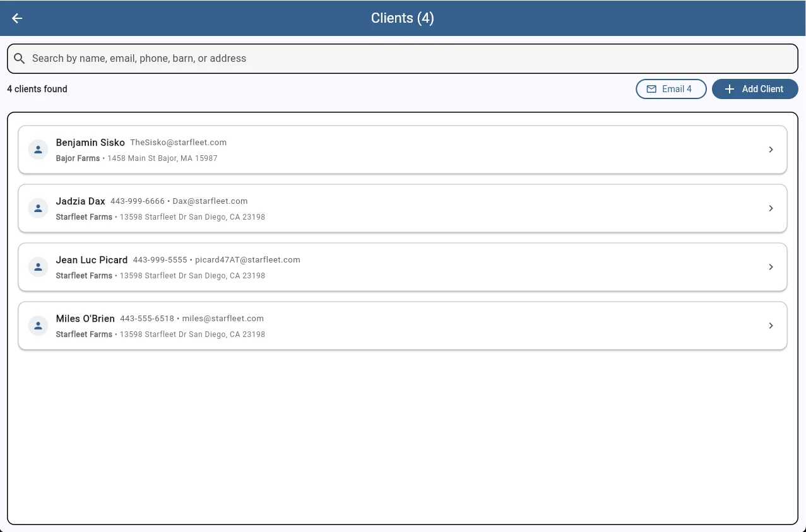
Task: Click the plus icon on Add Client button
Action: coord(729,88)
